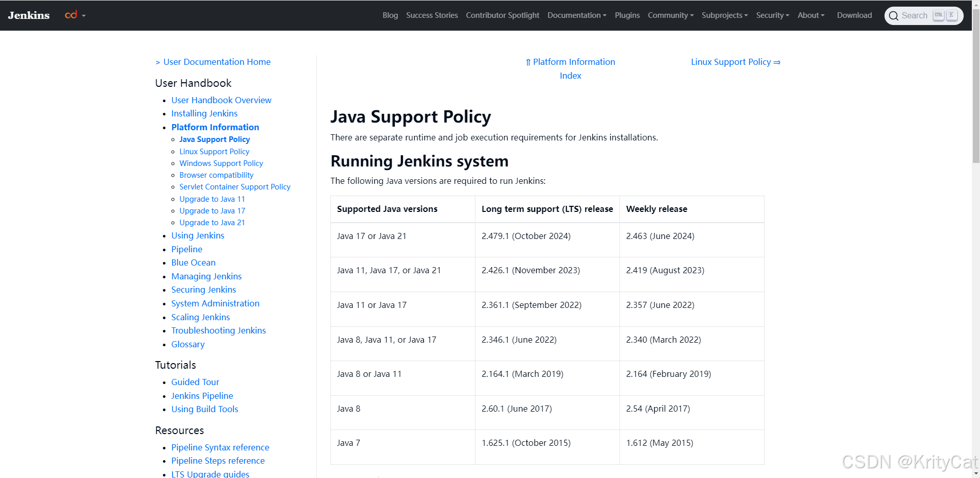Click the CTRL key badge in search box

(939, 15)
